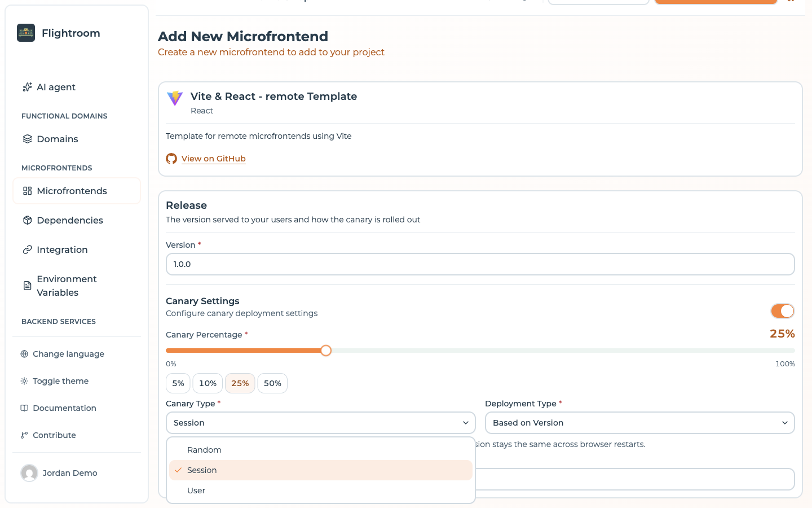Click the Change language globe icon
Viewport: 812px width, 508px height.
point(24,354)
